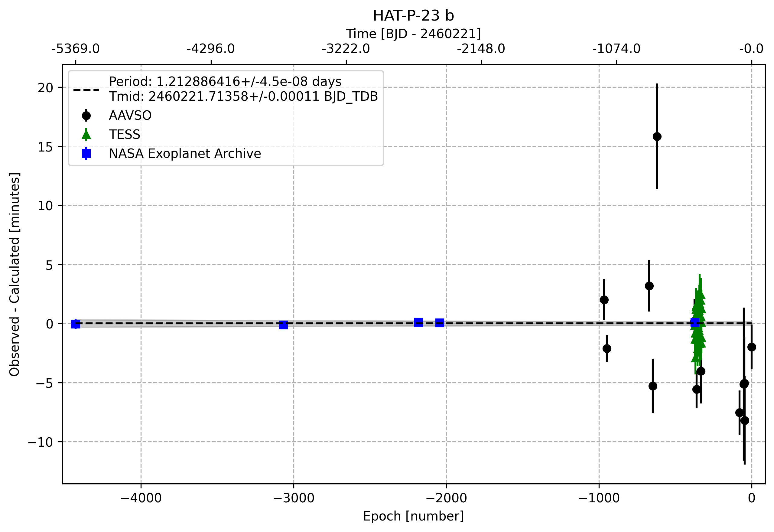
Task: Click the top axis tick label -2148.0
Action: pos(481,49)
